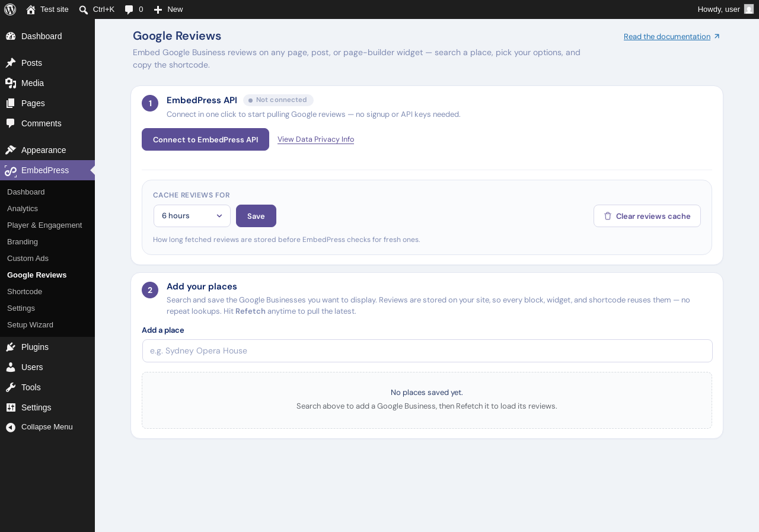Viewport: 759px width, 532px height.
Task: Click the "No places saved yet." text
Action: coord(427,393)
